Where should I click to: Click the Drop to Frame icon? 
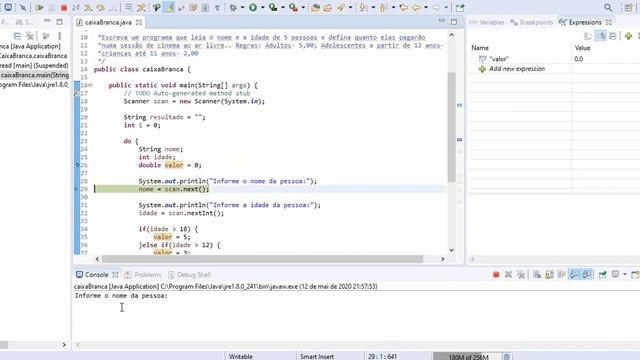coord(128,7)
